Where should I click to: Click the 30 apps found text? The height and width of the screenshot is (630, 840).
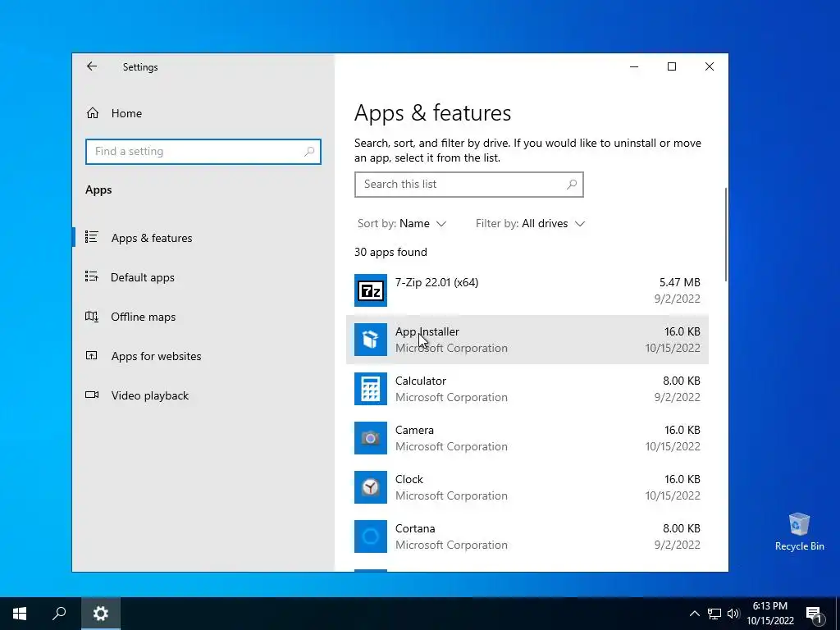[x=390, y=252]
